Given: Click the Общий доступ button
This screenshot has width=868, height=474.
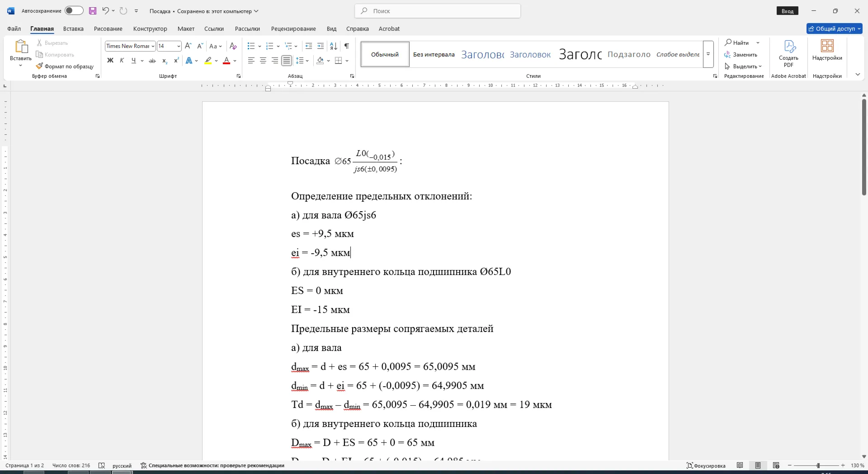Looking at the screenshot, I should pyautogui.click(x=835, y=28).
